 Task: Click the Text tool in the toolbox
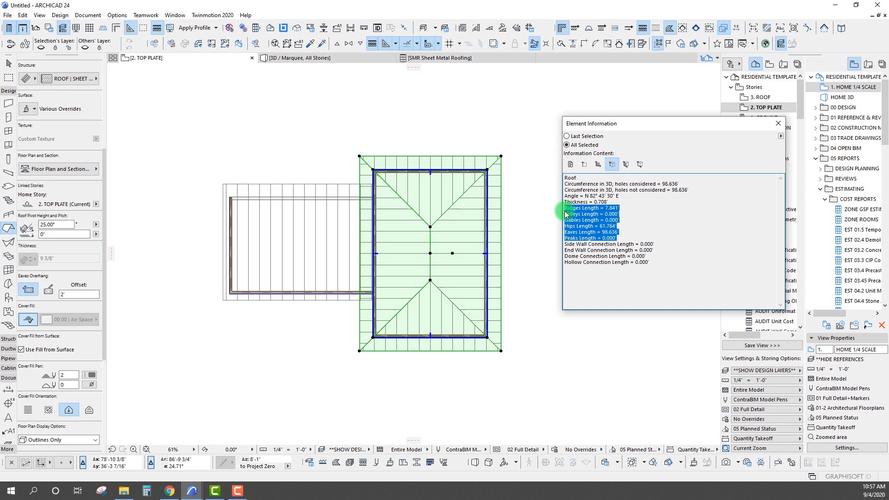8,417
